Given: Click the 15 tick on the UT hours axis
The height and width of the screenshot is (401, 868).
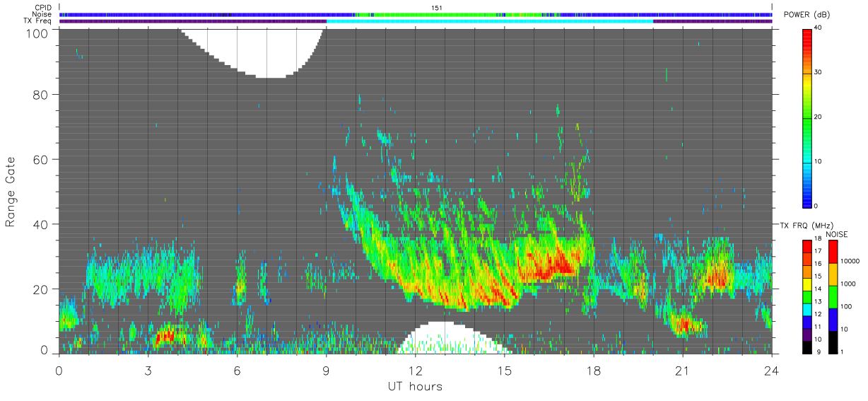Looking at the screenshot, I should [x=504, y=370].
